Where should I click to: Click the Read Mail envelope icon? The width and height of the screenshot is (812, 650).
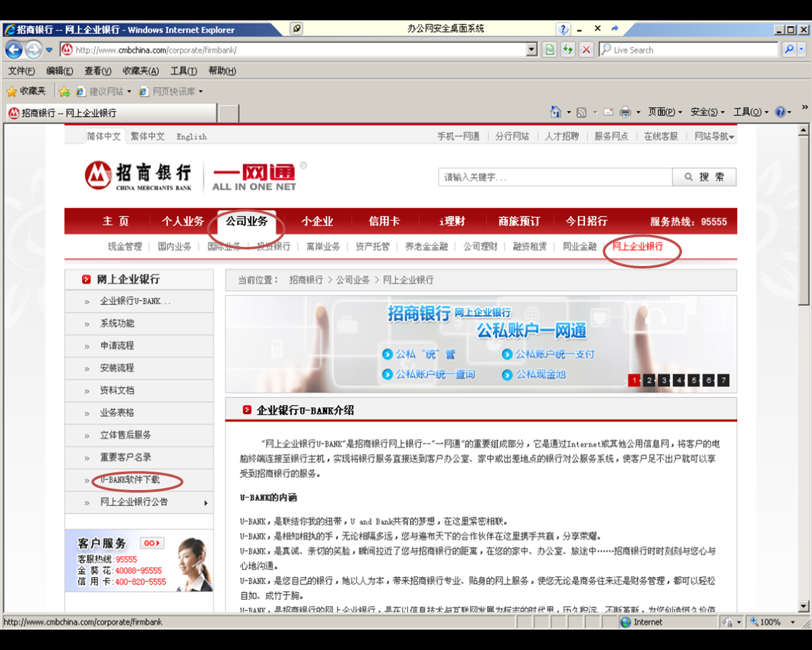[x=608, y=112]
